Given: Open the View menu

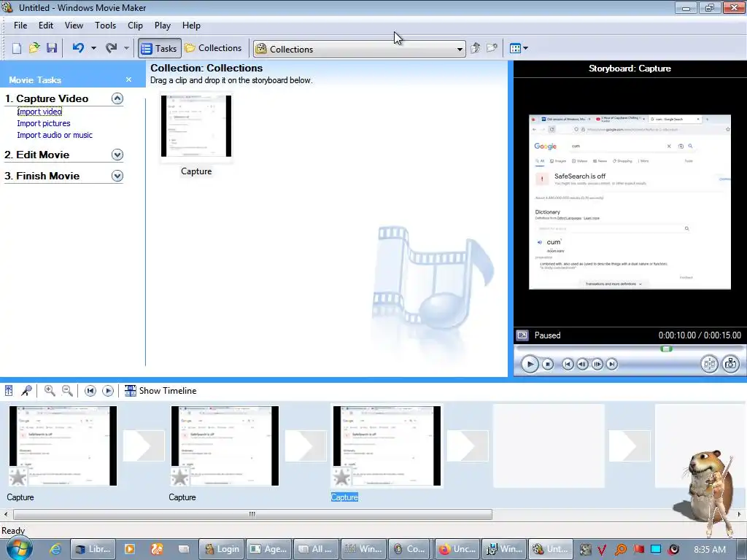Looking at the screenshot, I should click(x=74, y=26).
